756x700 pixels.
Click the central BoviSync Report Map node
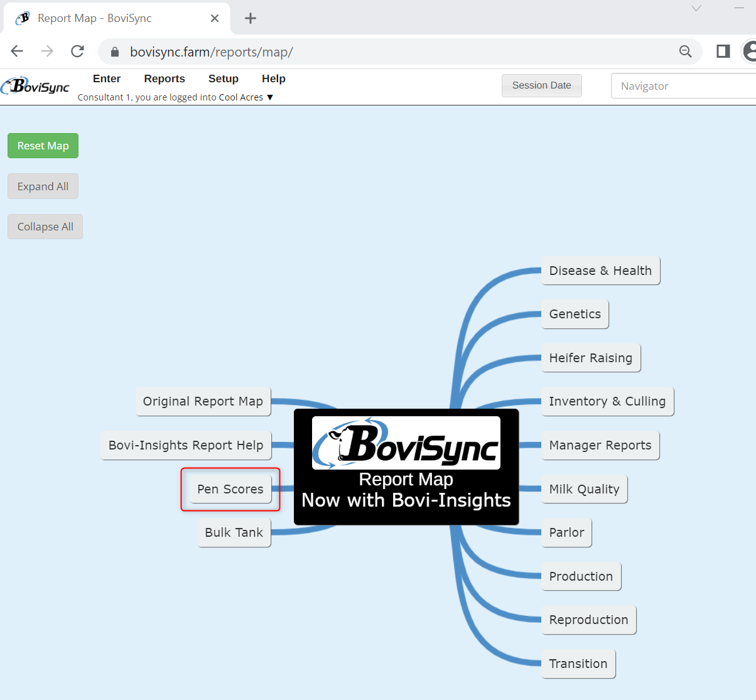click(406, 466)
